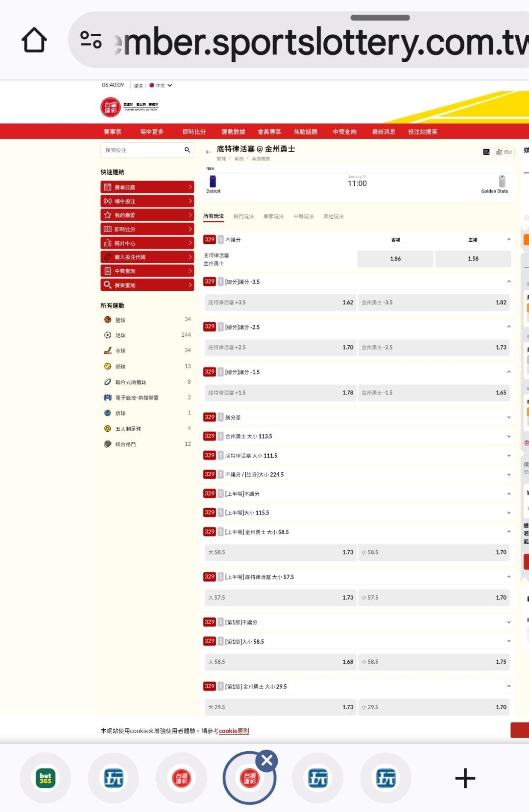Select 電子競技-英雄聯盟 esports entry
529x812 pixels.
147,397
